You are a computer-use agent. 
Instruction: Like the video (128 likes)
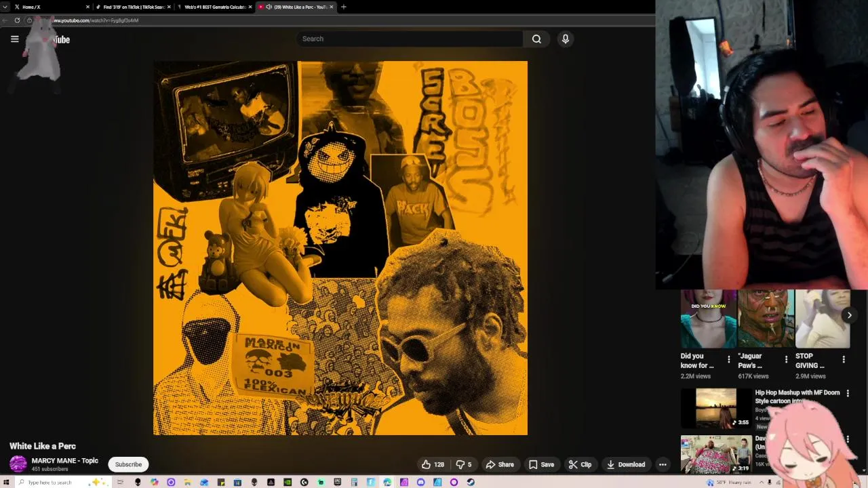click(433, 464)
